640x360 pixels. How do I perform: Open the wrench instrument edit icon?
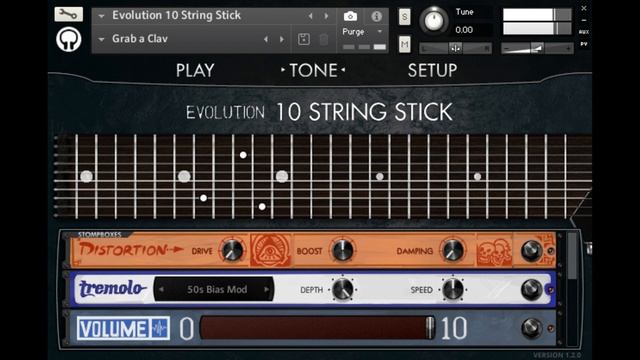(68, 14)
